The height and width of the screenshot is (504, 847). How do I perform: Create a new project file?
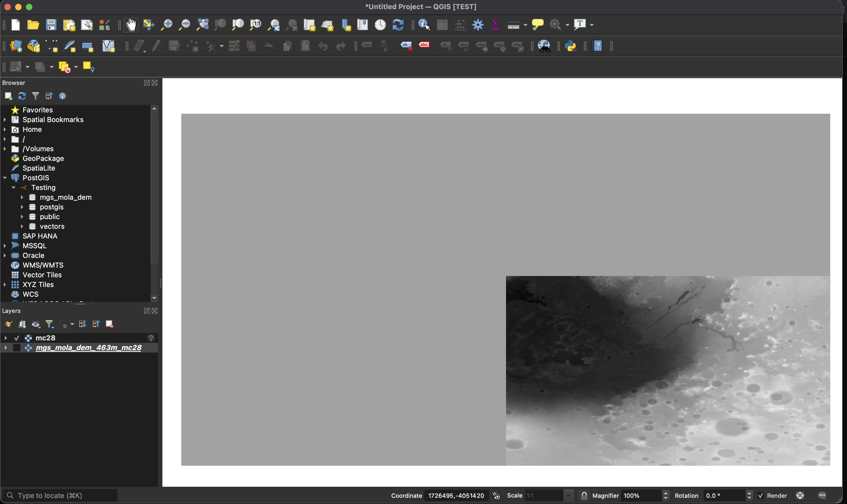(x=16, y=25)
